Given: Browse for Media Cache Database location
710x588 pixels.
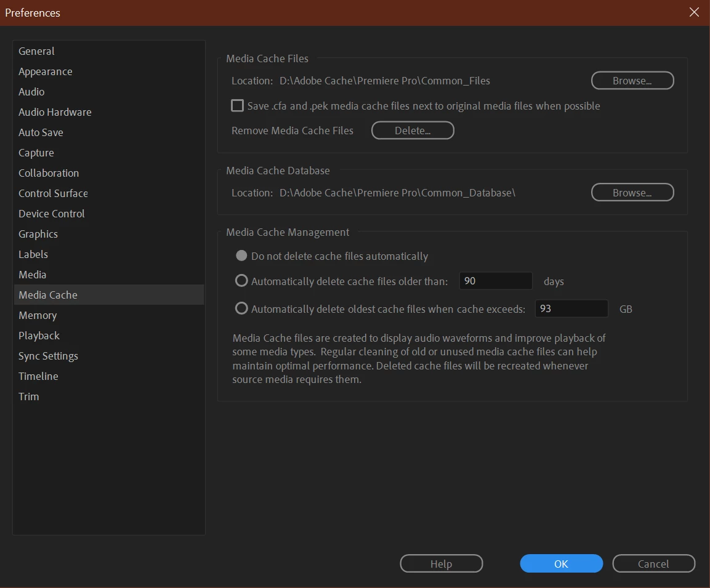Looking at the screenshot, I should click(632, 192).
